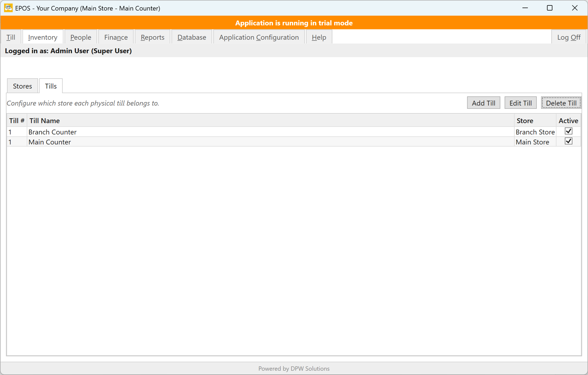Click the Edit Till button
The height and width of the screenshot is (375, 588).
click(x=521, y=103)
